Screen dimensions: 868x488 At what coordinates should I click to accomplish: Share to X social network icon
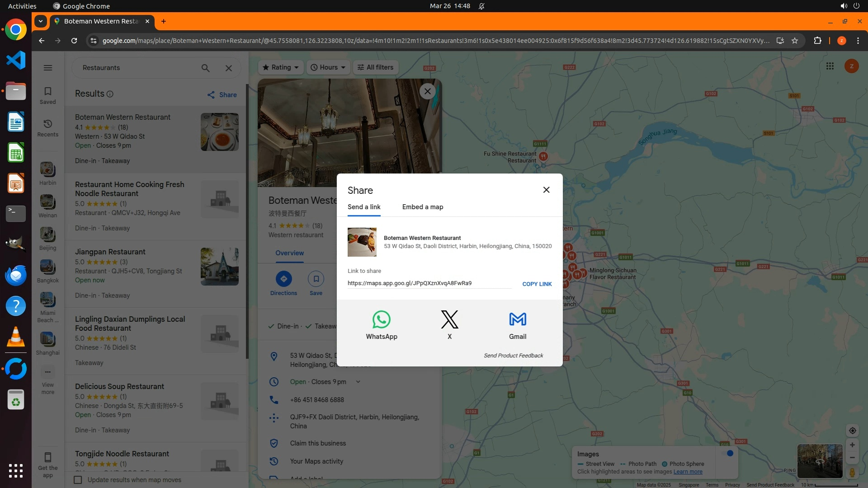click(x=449, y=319)
